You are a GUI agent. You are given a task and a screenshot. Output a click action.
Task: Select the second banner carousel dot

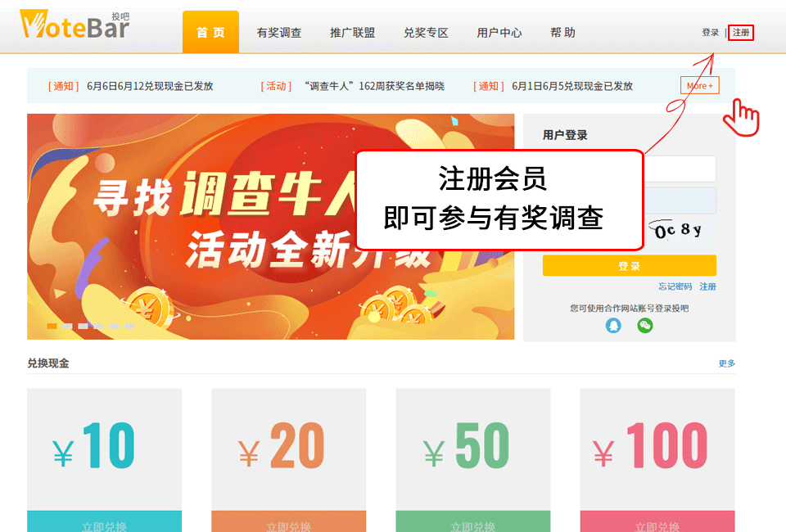pos(67,326)
